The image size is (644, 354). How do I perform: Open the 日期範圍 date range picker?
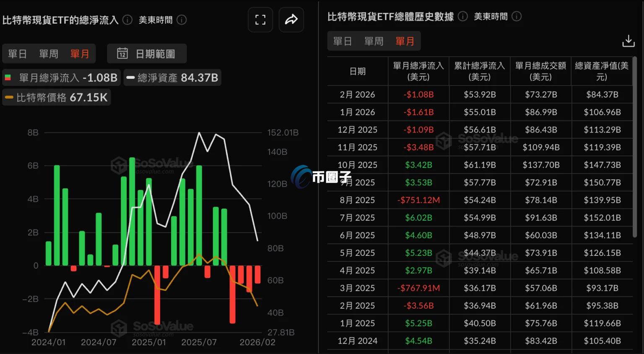click(147, 54)
